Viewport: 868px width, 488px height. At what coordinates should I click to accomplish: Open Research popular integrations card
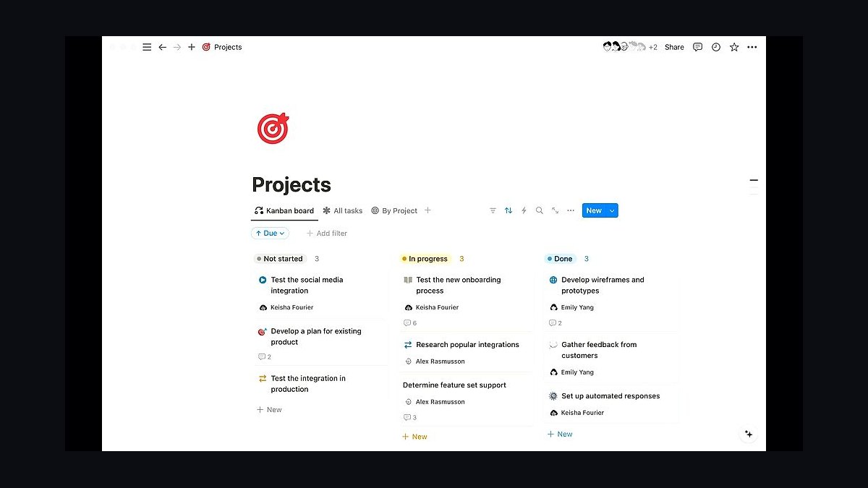coord(465,353)
